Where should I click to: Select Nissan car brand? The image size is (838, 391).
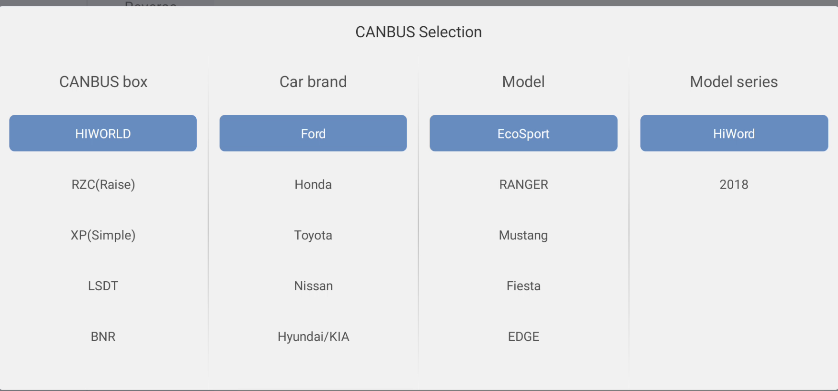[x=313, y=286]
